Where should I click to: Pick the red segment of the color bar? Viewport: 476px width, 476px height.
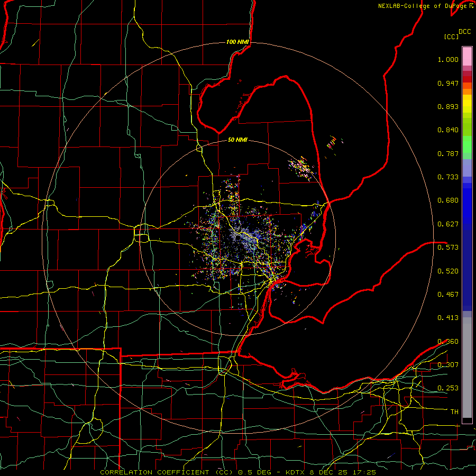pyautogui.click(x=467, y=79)
